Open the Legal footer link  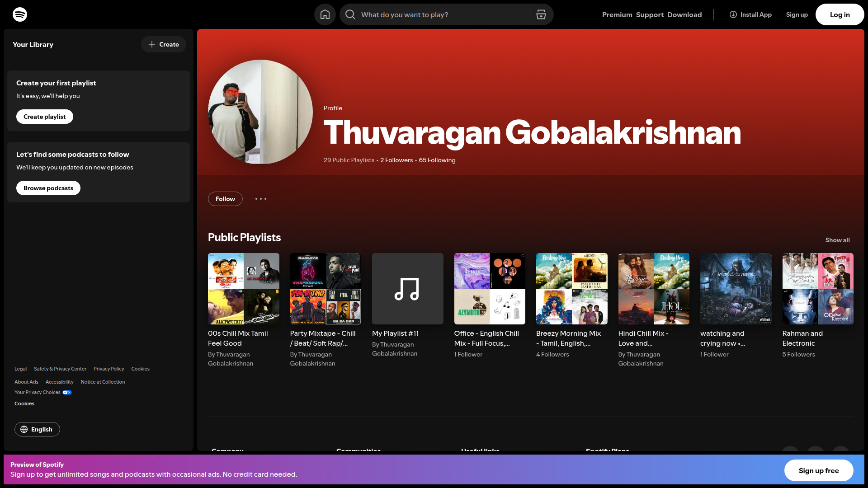(x=20, y=369)
